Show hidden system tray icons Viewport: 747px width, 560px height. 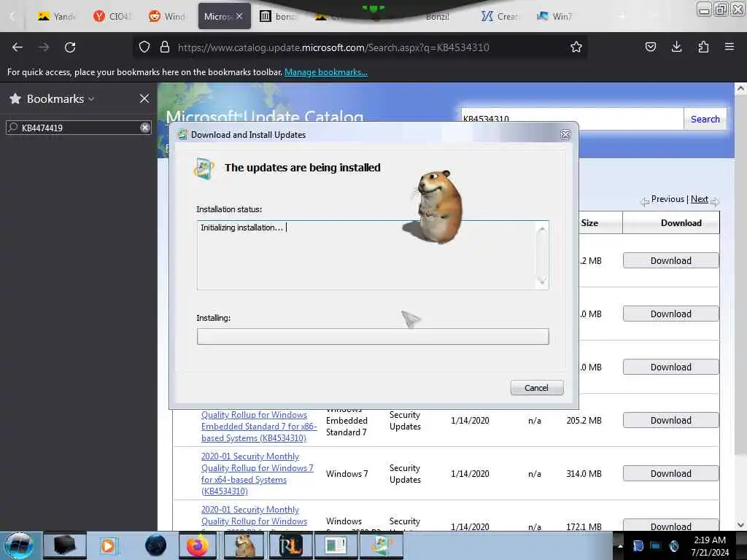620,545
